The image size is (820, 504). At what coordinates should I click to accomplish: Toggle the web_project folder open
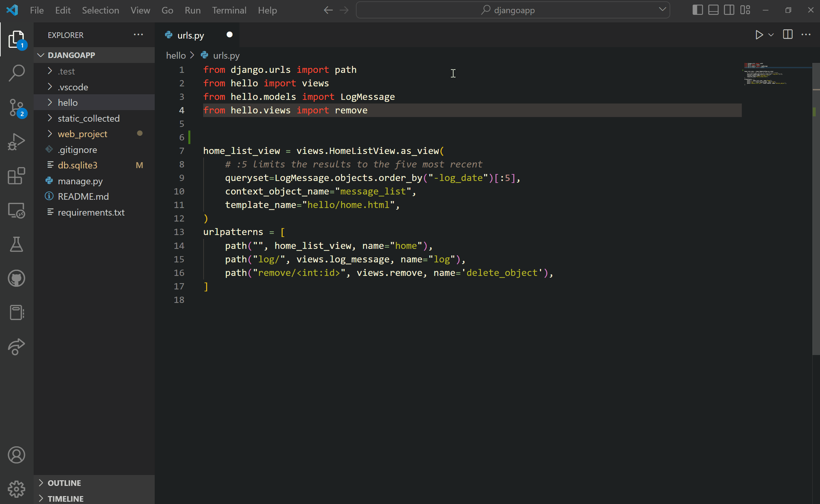[x=82, y=133]
